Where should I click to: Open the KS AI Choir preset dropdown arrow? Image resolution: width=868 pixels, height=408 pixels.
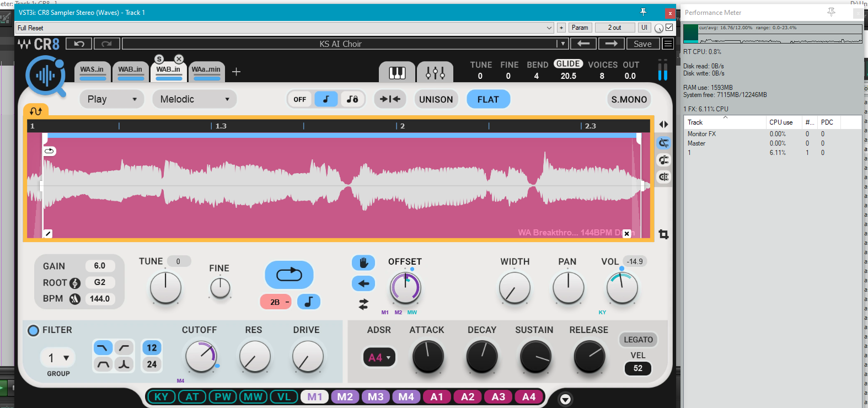(562, 44)
